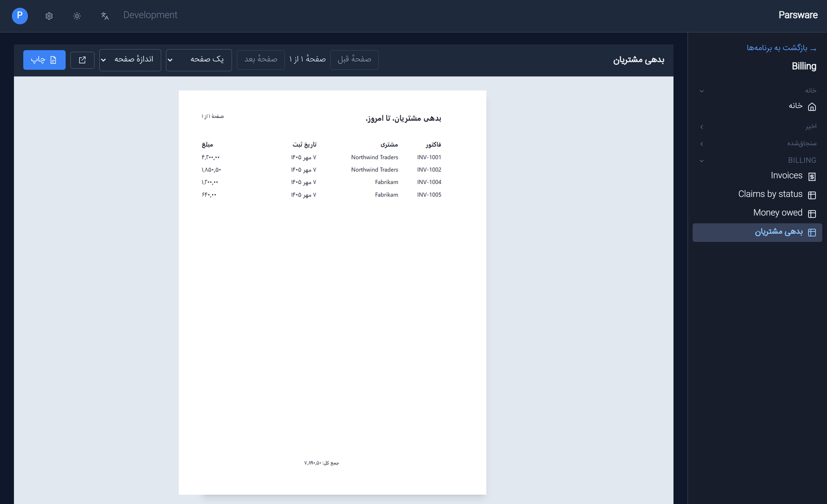
Task: Click the user avatar P icon
Action: pos(20,16)
